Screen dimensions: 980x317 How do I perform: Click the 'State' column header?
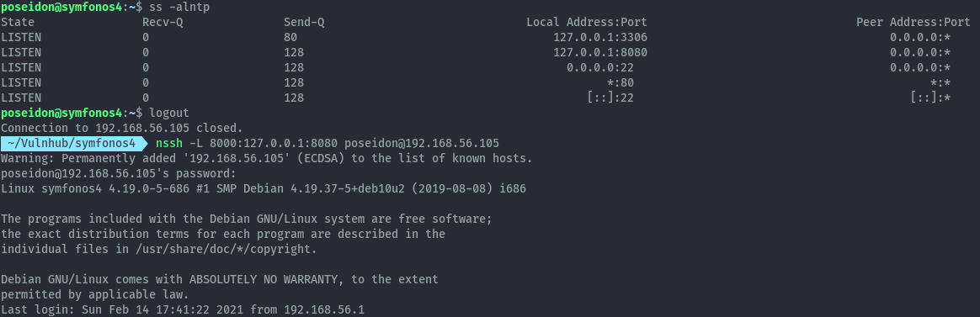18,23
